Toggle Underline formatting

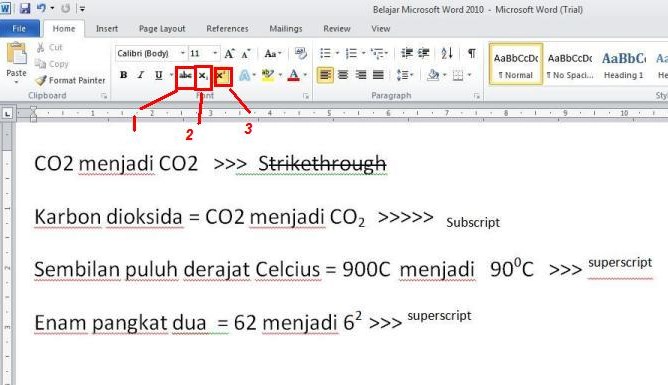tap(158, 75)
